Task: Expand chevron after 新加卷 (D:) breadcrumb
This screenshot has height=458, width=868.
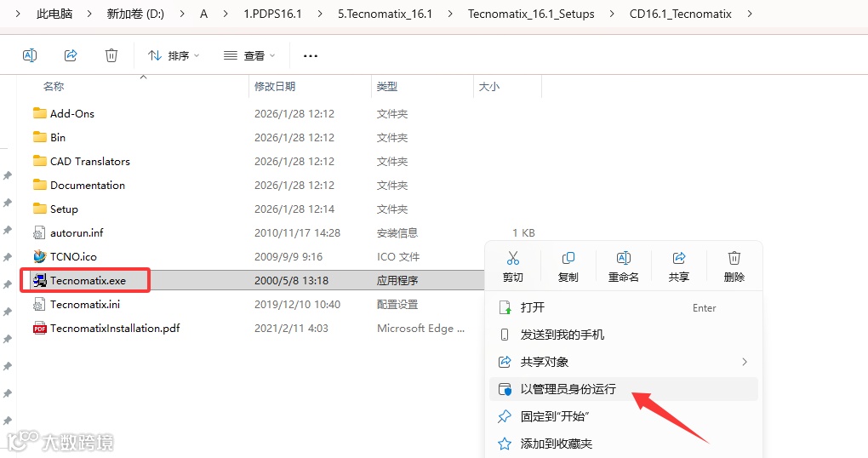Action: pyautogui.click(x=182, y=14)
